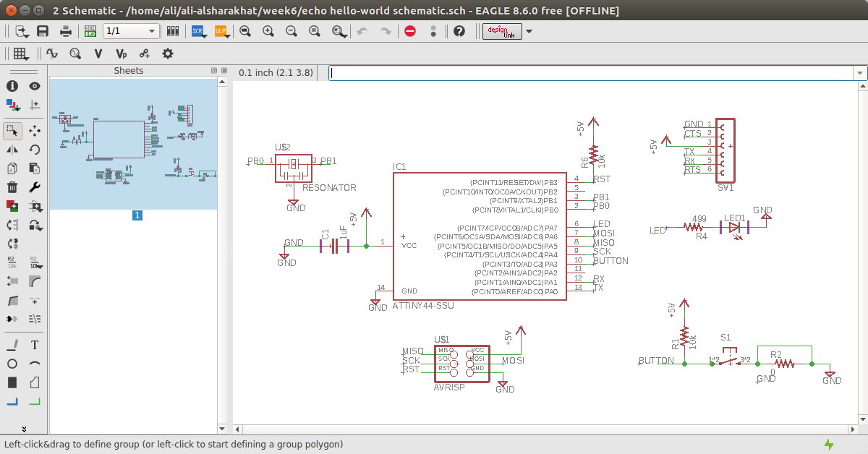Expand the command line history dropdown
The image size is (868, 454).
[859, 72]
